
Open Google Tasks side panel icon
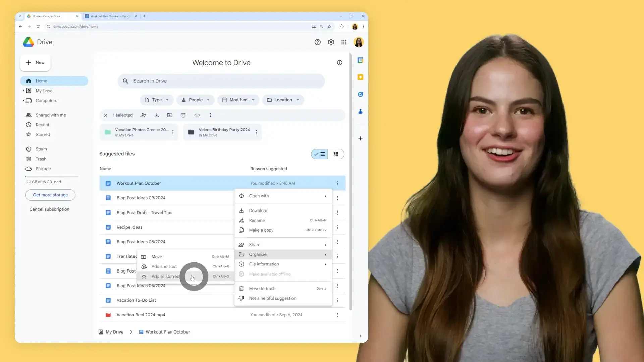(360, 94)
